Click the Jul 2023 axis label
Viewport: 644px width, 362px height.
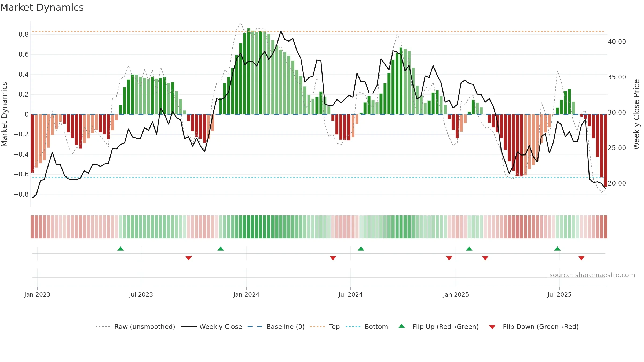tap(141, 294)
